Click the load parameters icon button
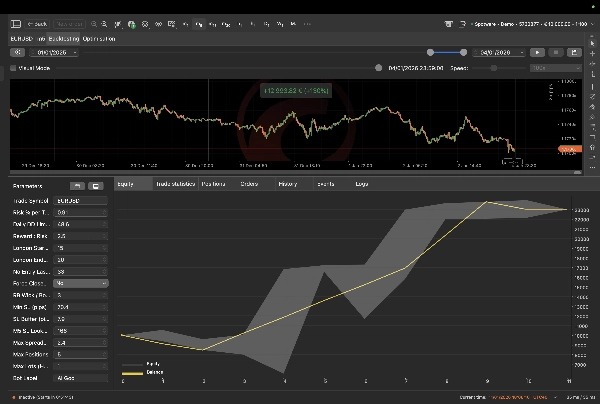 [77, 186]
